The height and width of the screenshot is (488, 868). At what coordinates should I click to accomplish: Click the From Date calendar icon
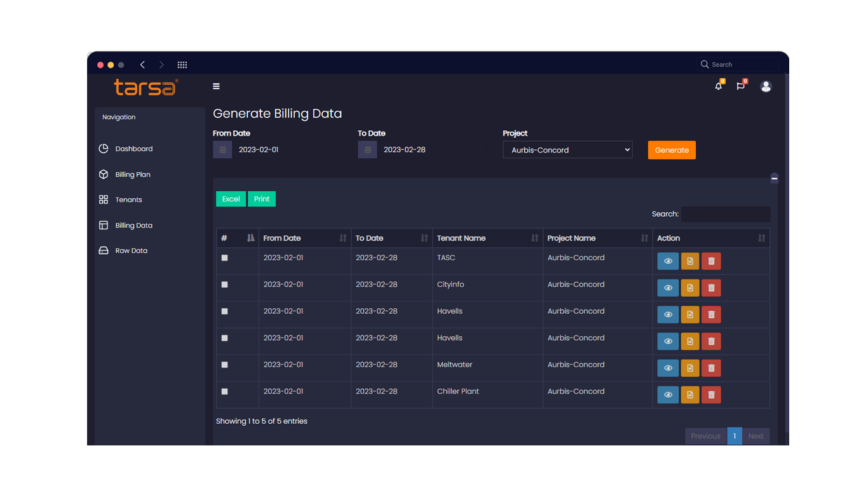222,150
